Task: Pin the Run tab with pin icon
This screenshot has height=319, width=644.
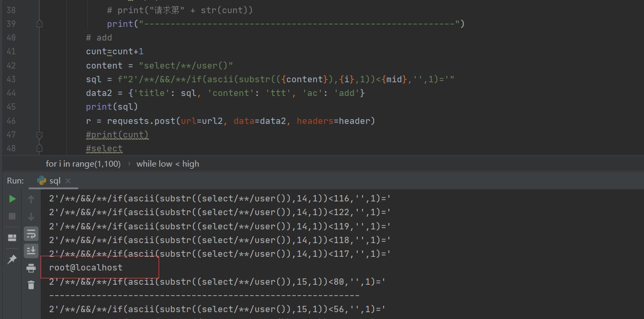Action: [12, 259]
